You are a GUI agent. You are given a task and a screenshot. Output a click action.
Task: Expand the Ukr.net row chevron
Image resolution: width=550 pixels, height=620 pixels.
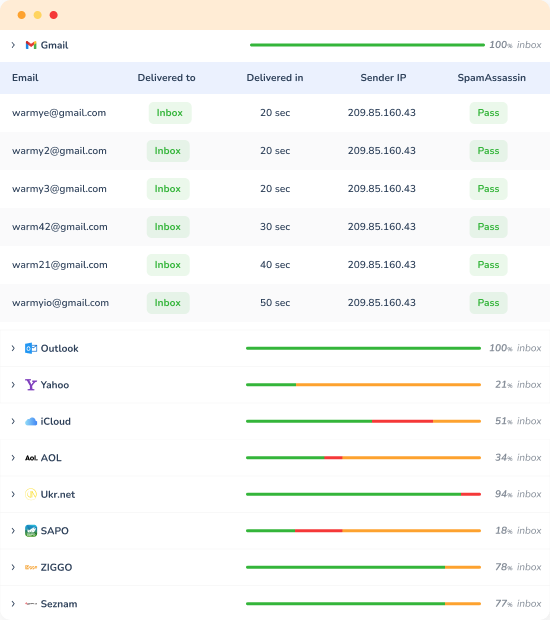click(x=13, y=494)
